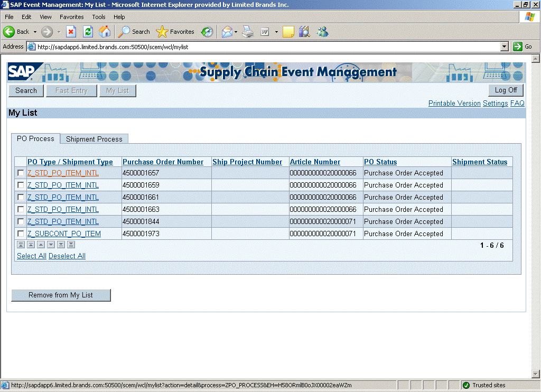Open the File menu
Image resolution: width=541 pixels, height=392 pixels.
[9, 17]
